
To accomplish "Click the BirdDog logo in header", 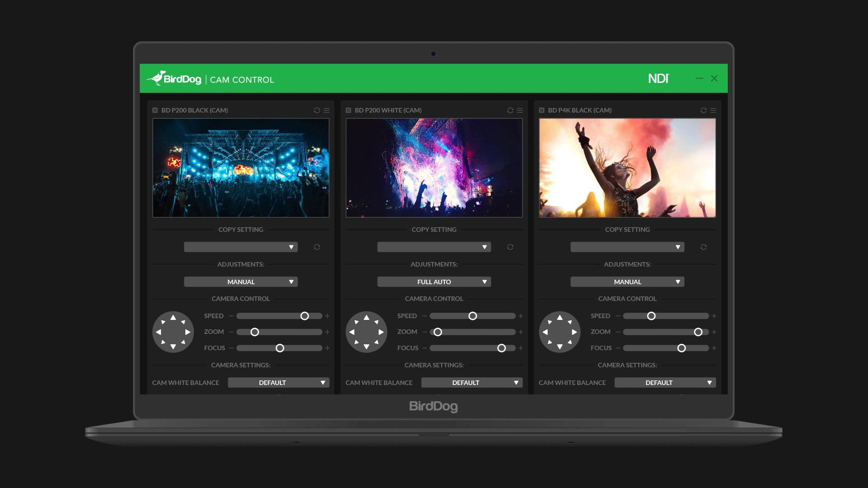I will pos(174,79).
